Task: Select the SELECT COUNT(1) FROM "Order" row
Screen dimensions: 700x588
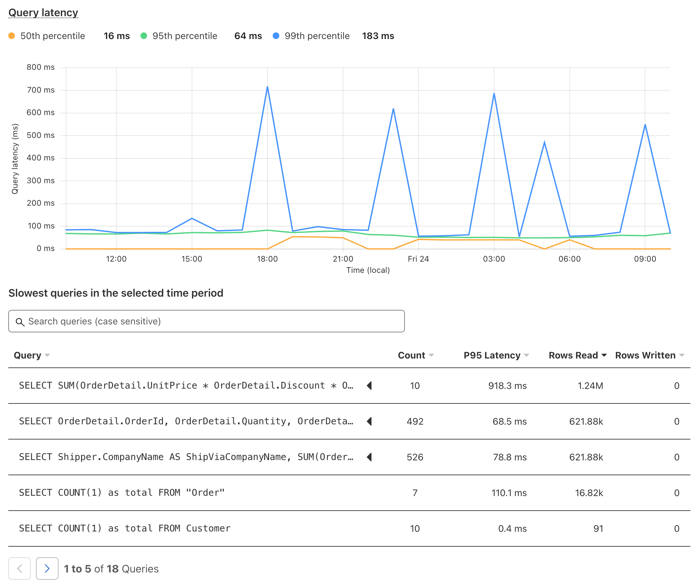Action: tap(122, 493)
